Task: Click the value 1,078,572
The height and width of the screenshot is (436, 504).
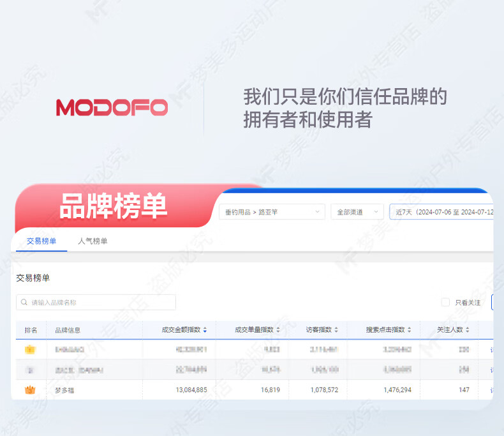Action: (324, 390)
